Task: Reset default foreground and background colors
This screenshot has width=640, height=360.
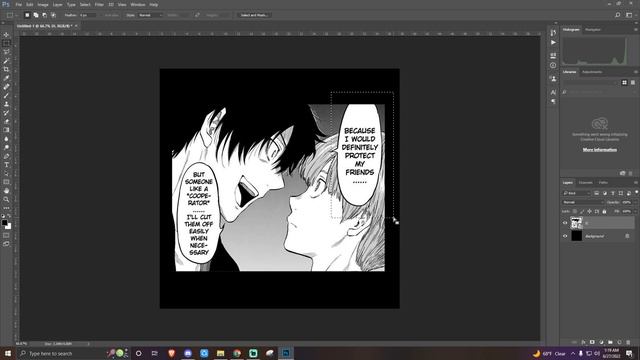Action: point(3,216)
